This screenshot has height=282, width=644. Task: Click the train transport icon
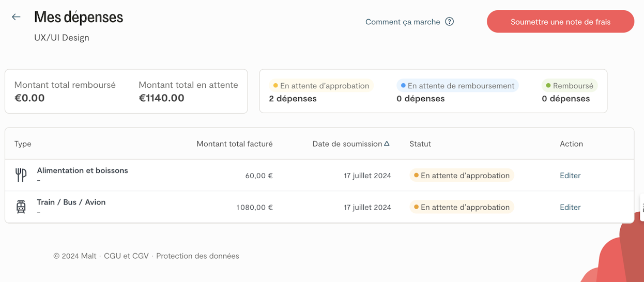pos(21,207)
